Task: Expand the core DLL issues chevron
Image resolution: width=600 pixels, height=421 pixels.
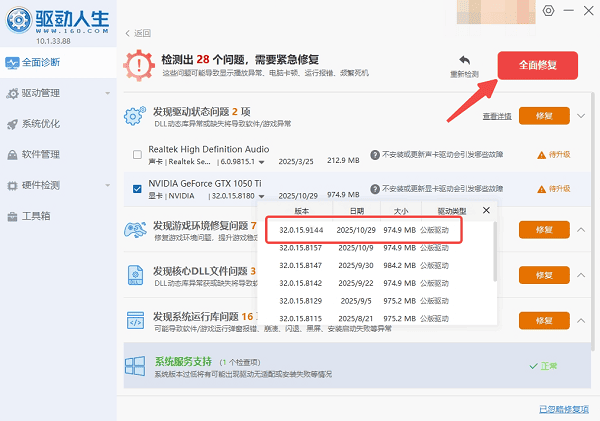Action: coord(581,275)
